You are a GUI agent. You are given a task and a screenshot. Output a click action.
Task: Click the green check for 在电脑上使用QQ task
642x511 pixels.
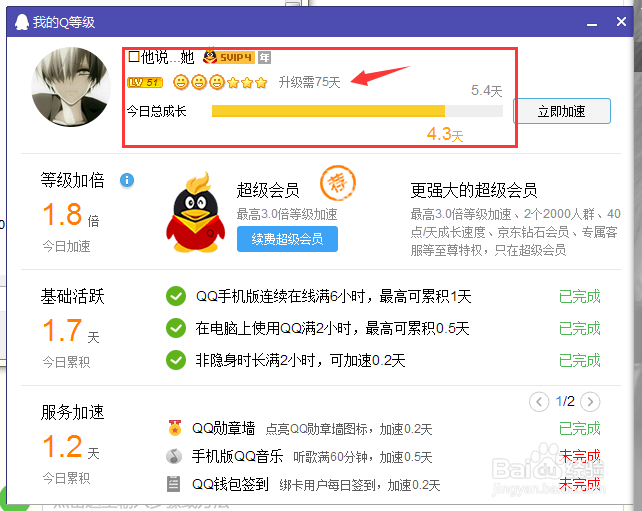(x=176, y=328)
